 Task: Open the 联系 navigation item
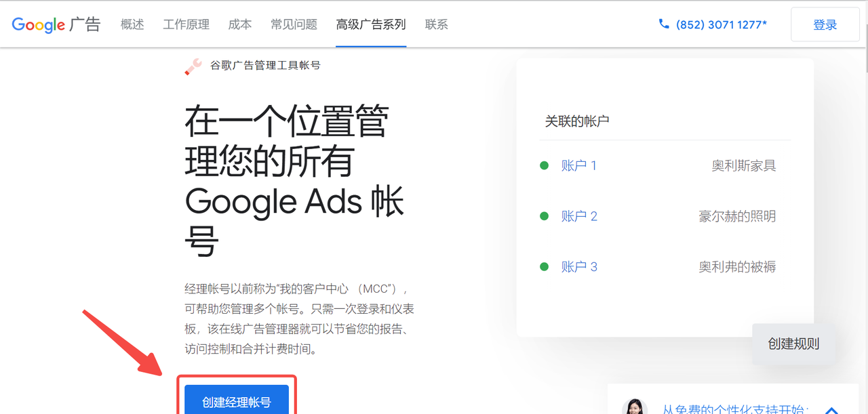pyautogui.click(x=437, y=24)
